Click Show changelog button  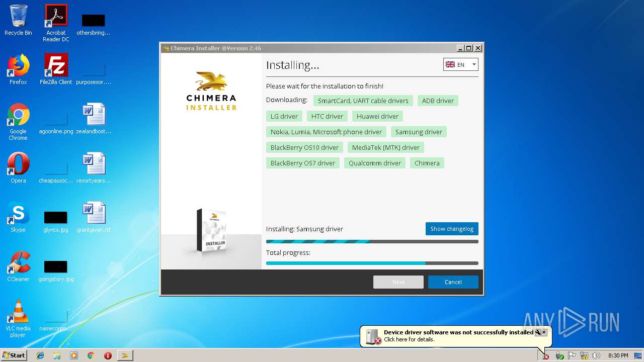pyautogui.click(x=452, y=229)
